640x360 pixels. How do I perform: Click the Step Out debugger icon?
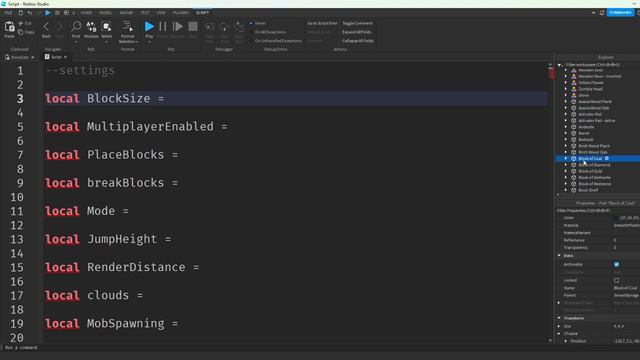239,27
